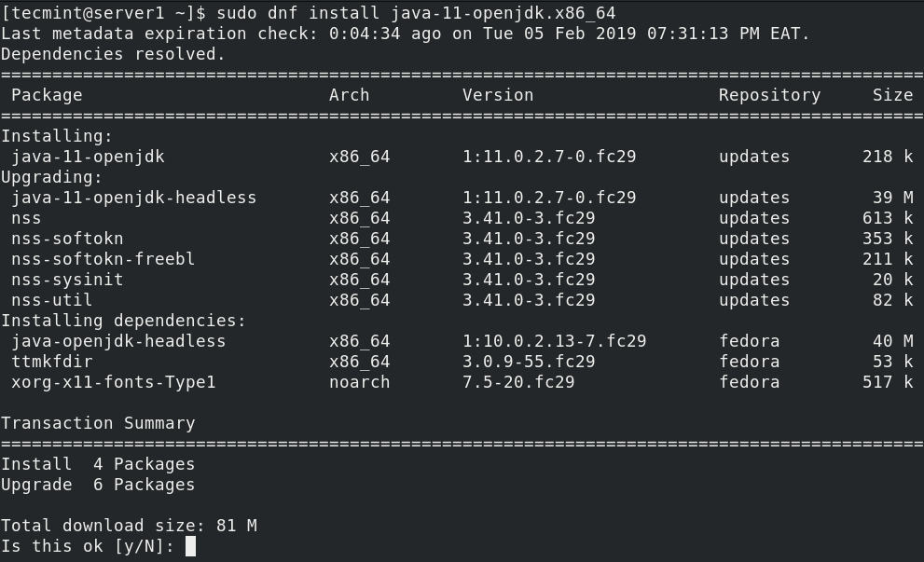Click the Size column header

click(892, 95)
